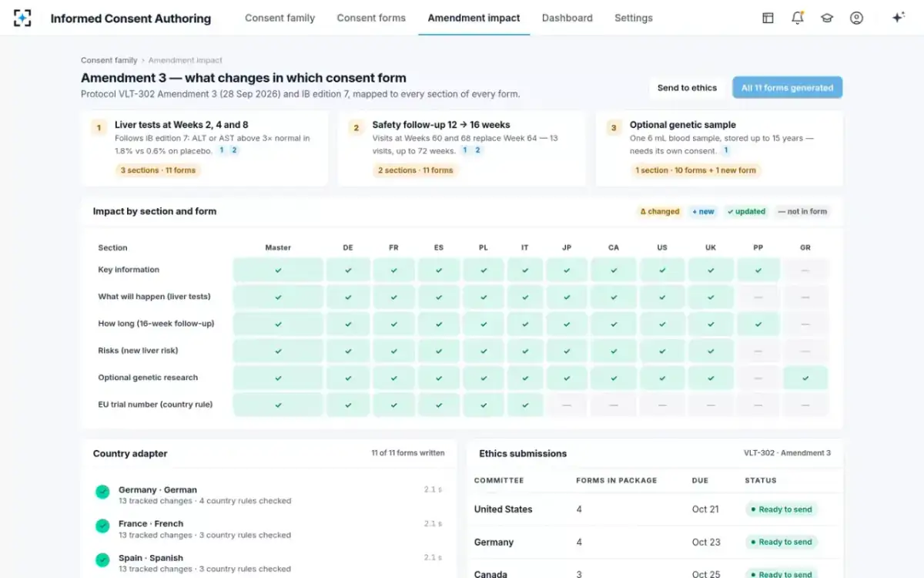Screen dimensions: 924x578
Task: Click the EU trial number checkmark under IT
Action: [524, 405]
